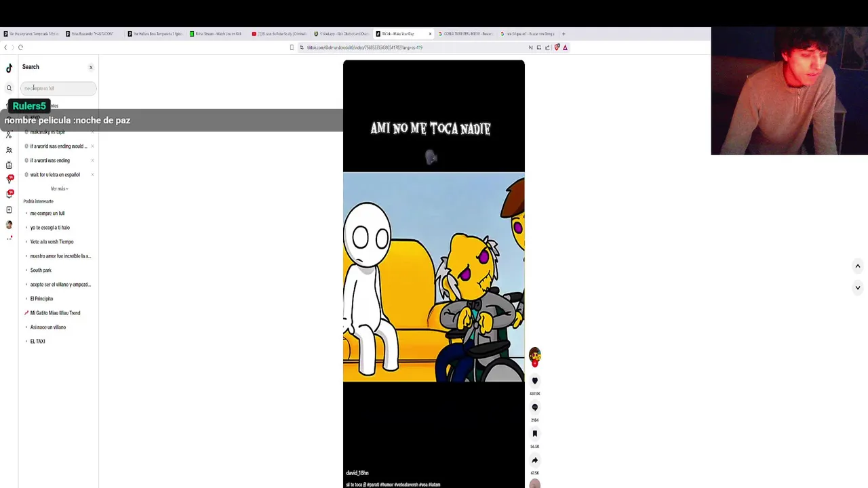Select suggestion 'Vete a la versh Tiempo'
Image resolution: width=868 pixels, height=488 pixels.
click(52, 242)
